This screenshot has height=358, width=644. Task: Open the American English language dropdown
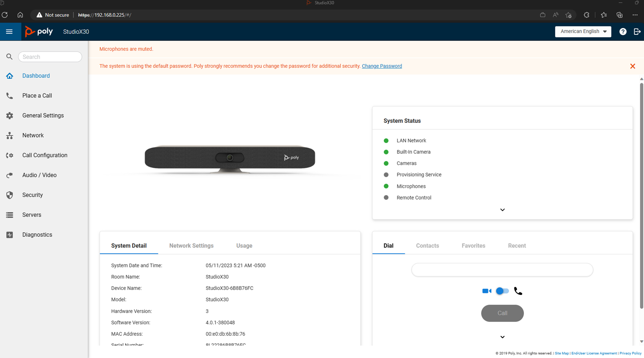583,31
